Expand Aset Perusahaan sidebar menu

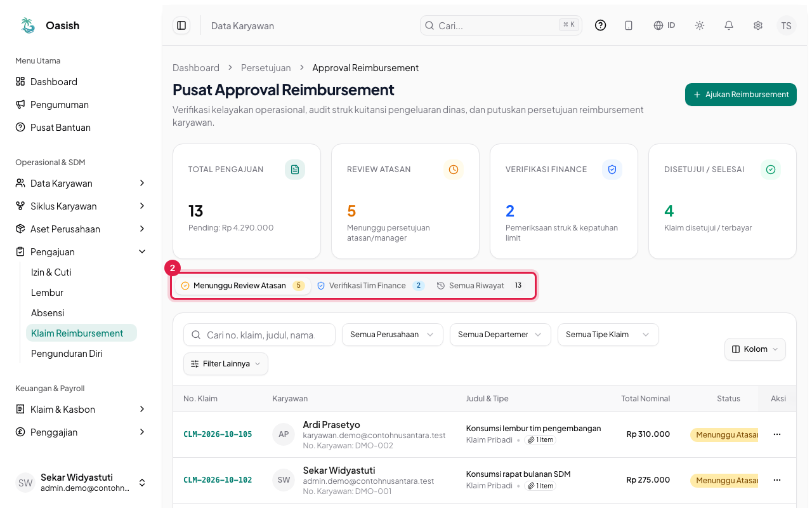81,229
